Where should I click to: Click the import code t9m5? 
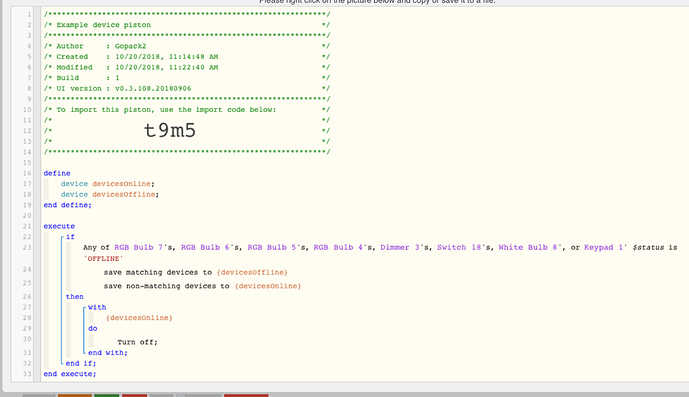tap(170, 131)
